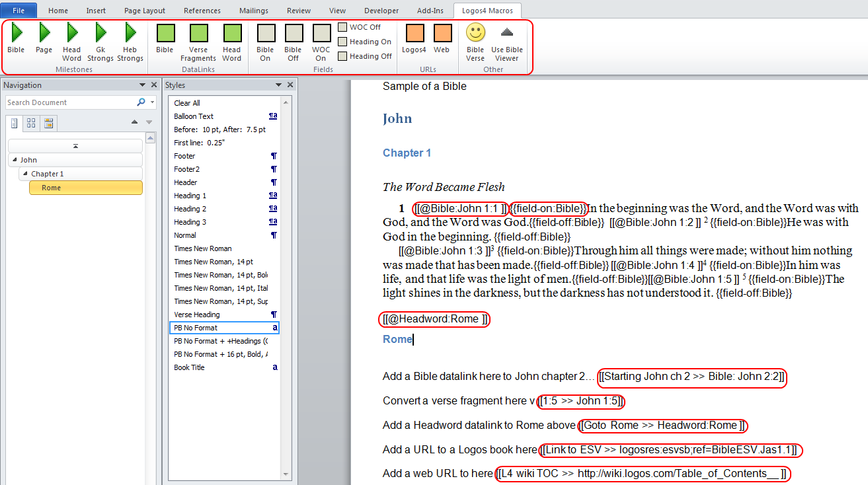Switch to the Add-Ins tab
Image resolution: width=868 pixels, height=485 pixels.
coord(430,11)
